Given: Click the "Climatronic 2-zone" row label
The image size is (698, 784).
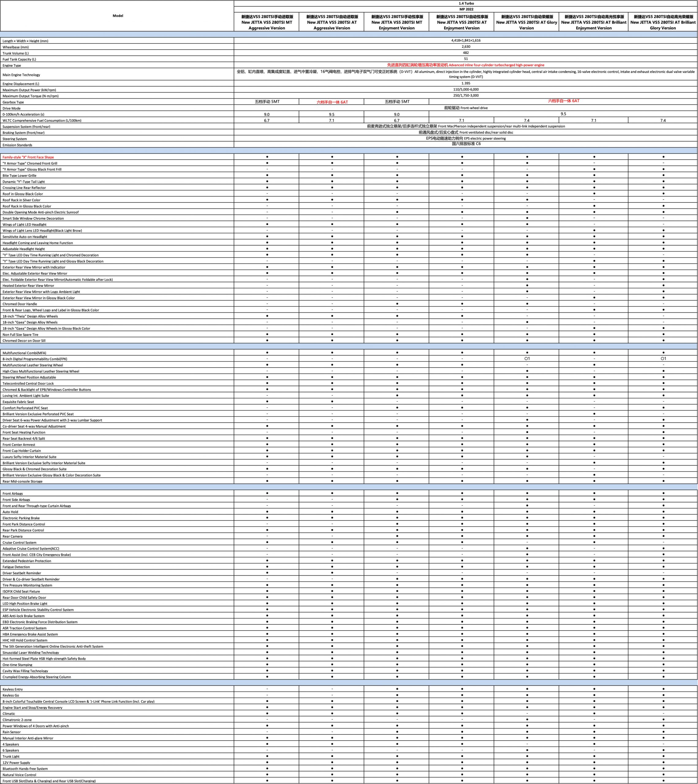Looking at the screenshot, I should click(x=17, y=720).
